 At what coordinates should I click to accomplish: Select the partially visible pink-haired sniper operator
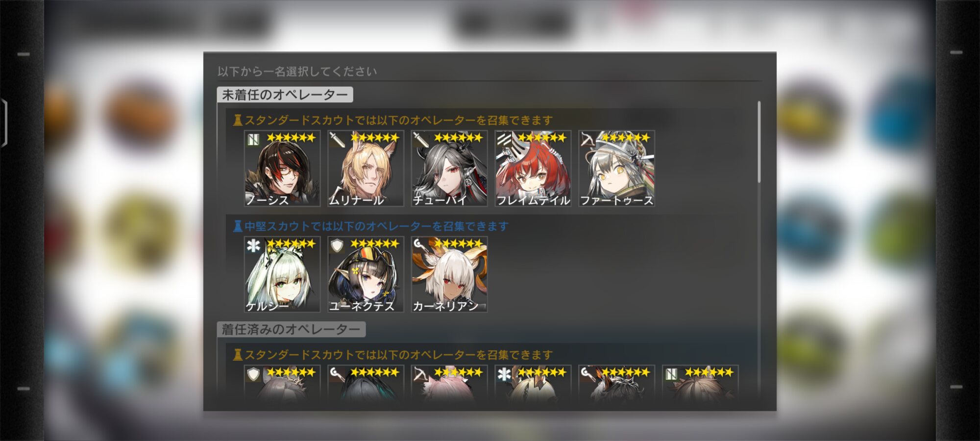(449, 384)
